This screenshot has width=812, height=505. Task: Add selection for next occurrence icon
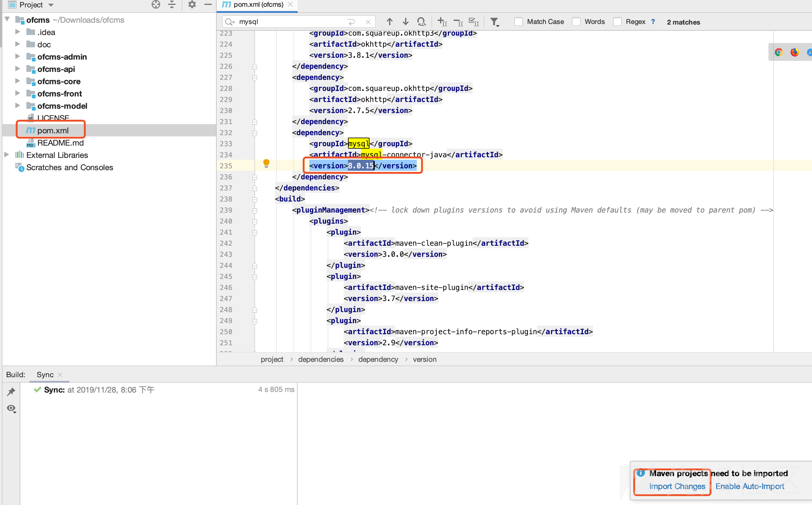click(442, 22)
